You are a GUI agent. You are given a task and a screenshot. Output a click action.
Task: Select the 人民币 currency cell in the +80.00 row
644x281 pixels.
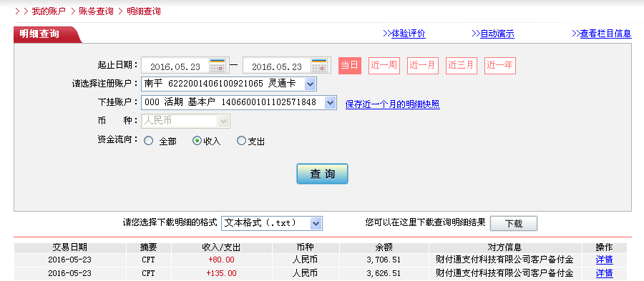coord(305,260)
